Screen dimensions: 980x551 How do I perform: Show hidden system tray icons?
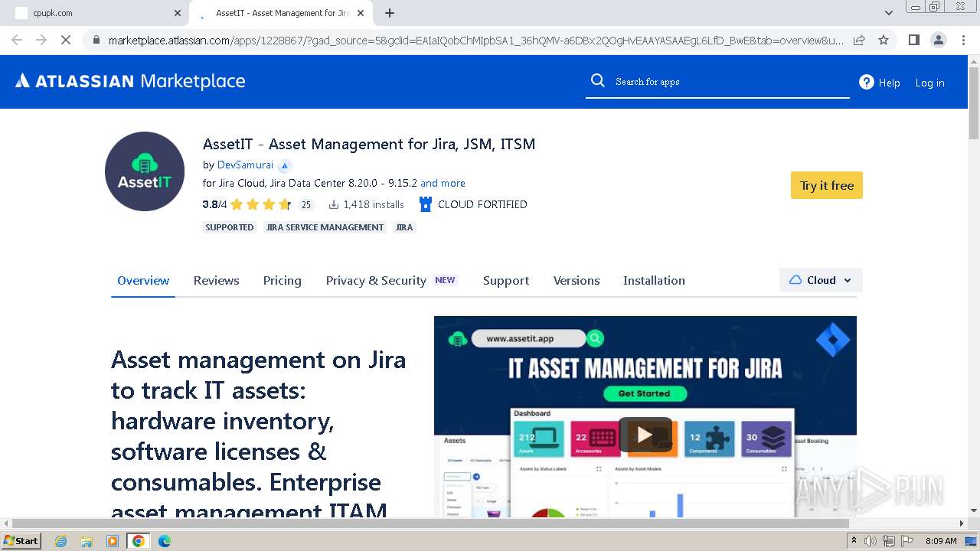click(854, 541)
